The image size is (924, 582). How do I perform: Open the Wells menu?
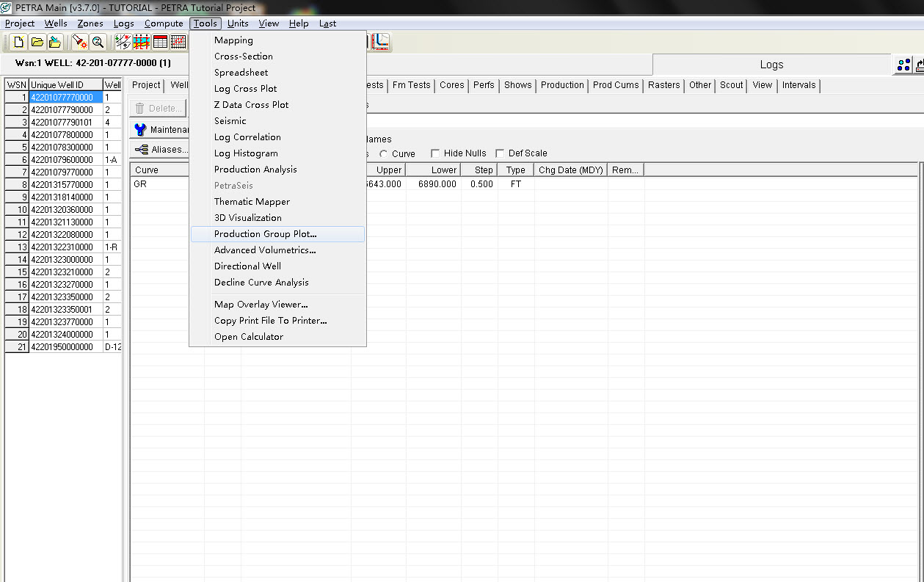pos(56,23)
